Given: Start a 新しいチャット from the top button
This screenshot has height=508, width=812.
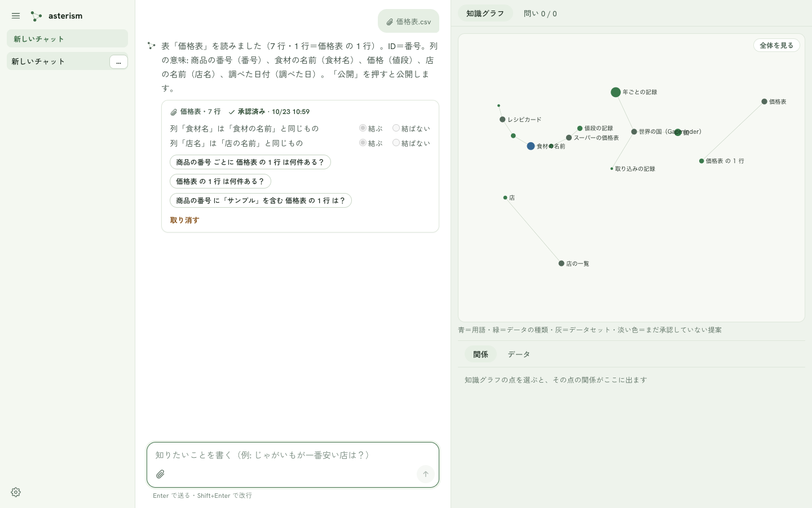Looking at the screenshot, I should click(x=67, y=38).
